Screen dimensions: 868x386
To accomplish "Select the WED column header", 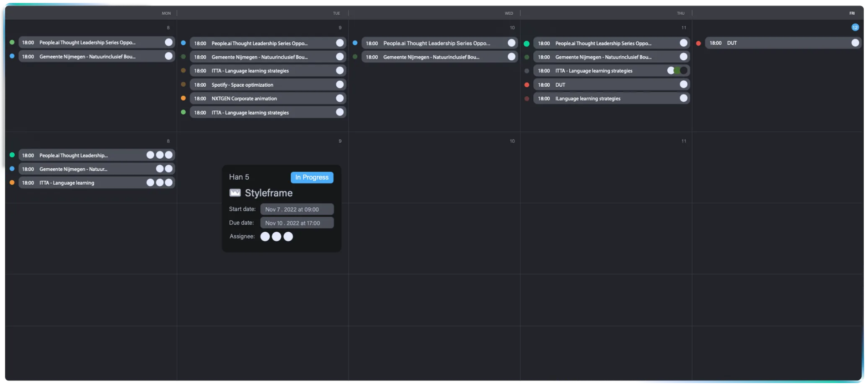I will click(x=509, y=13).
